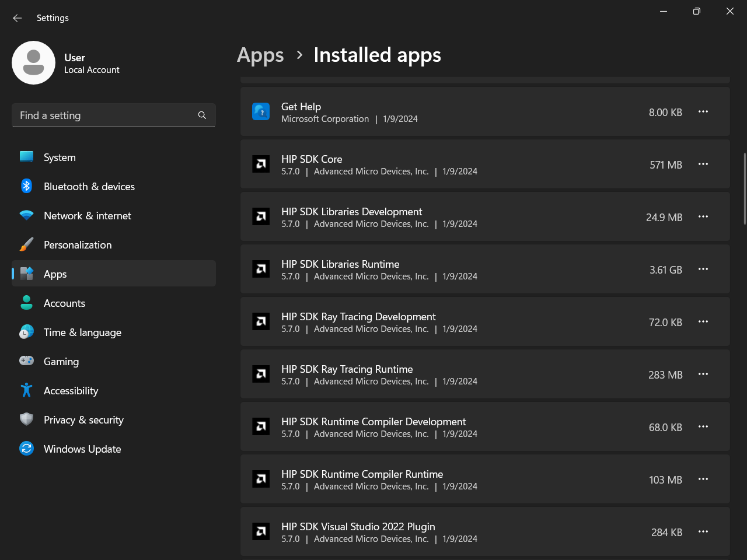Show options for HIP SDK Visual Studio 2022 Plugin
This screenshot has height=560, width=747.
703,532
